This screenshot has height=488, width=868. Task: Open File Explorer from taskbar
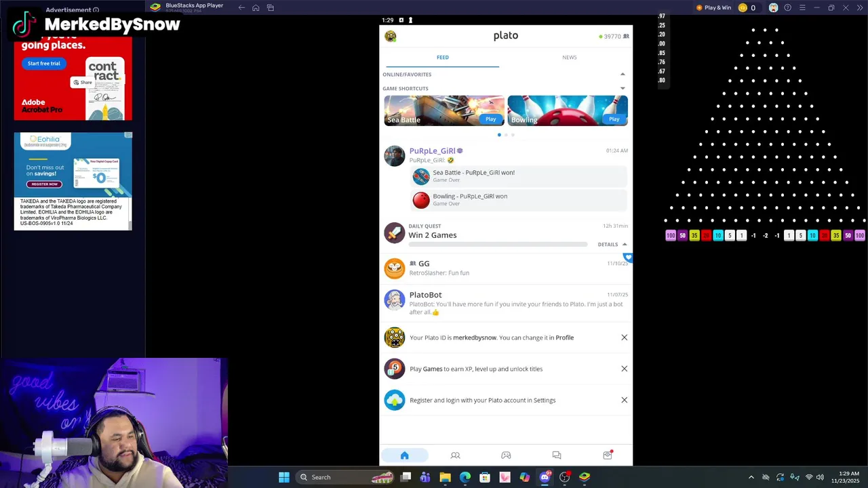pyautogui.click(x=446, y=477)
